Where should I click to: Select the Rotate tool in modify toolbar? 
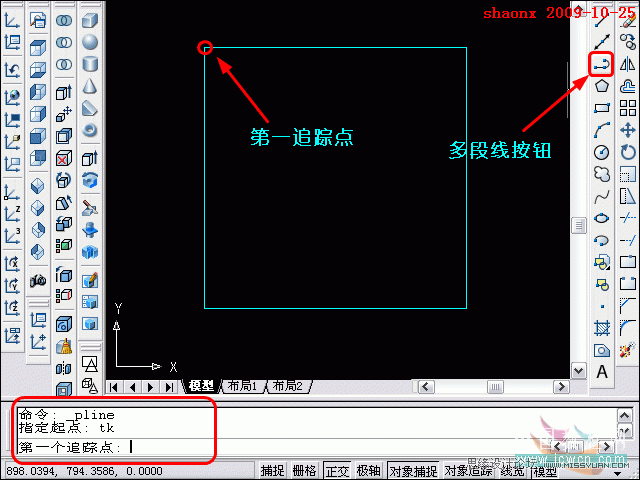pos(628,152)
